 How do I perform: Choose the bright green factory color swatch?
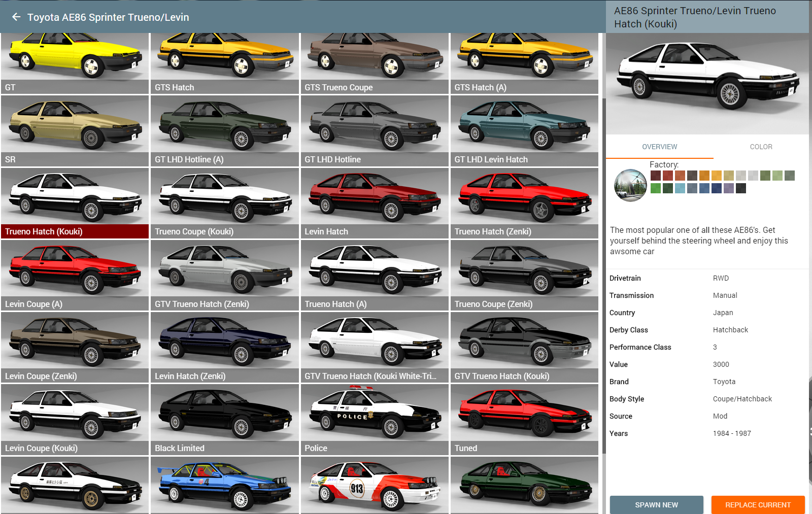[x=656, y=188]
